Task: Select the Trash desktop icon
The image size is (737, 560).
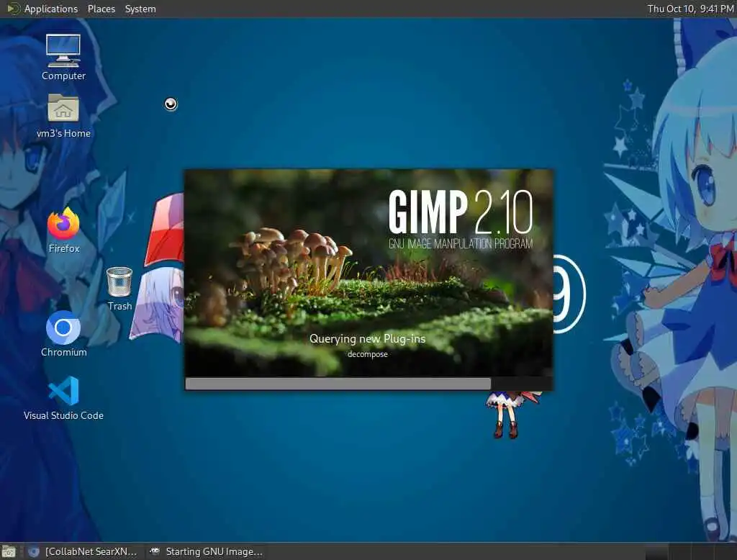Action: 119,289
